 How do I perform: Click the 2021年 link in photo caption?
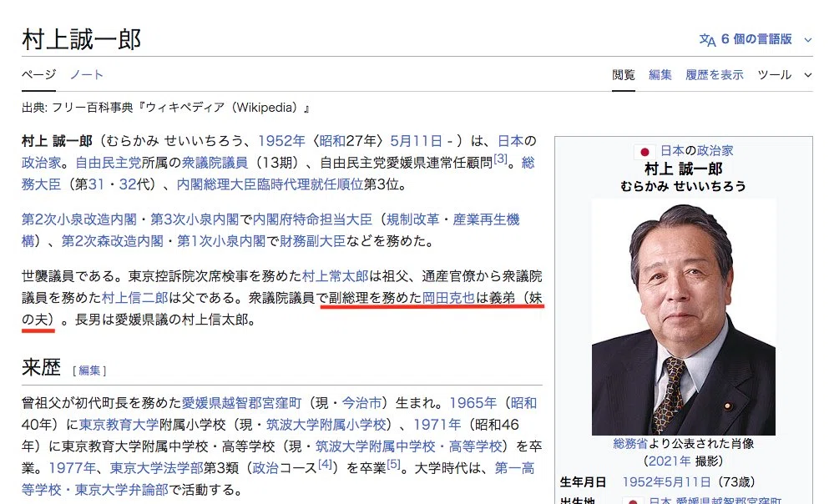(670, 461)
